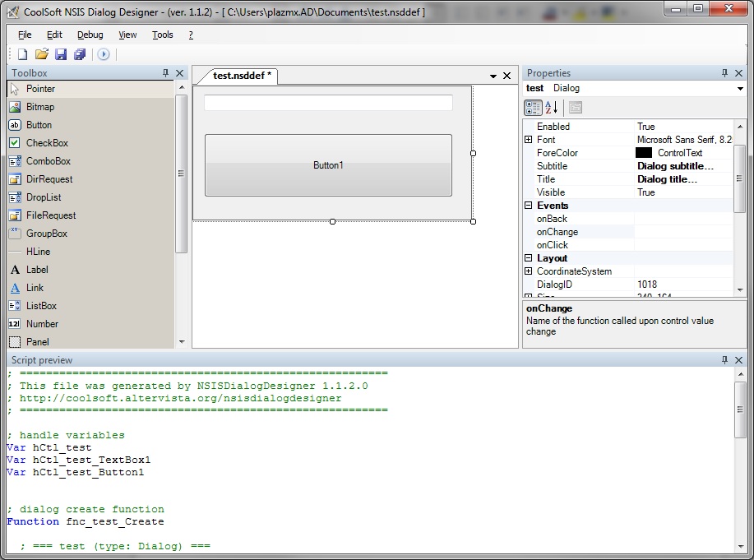754x560 pixels.
Task: Open the document tabs list dropdown arrow
Action: coord(493,76)
